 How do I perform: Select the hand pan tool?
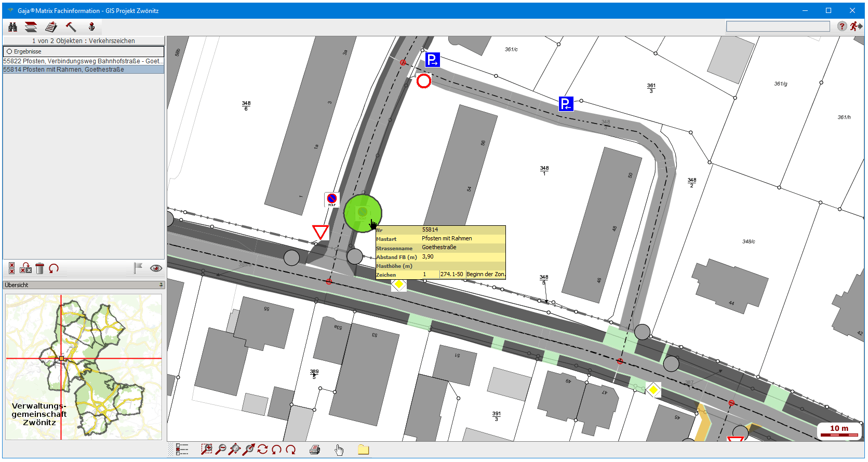pyautogui.click(x=339, y=450)
